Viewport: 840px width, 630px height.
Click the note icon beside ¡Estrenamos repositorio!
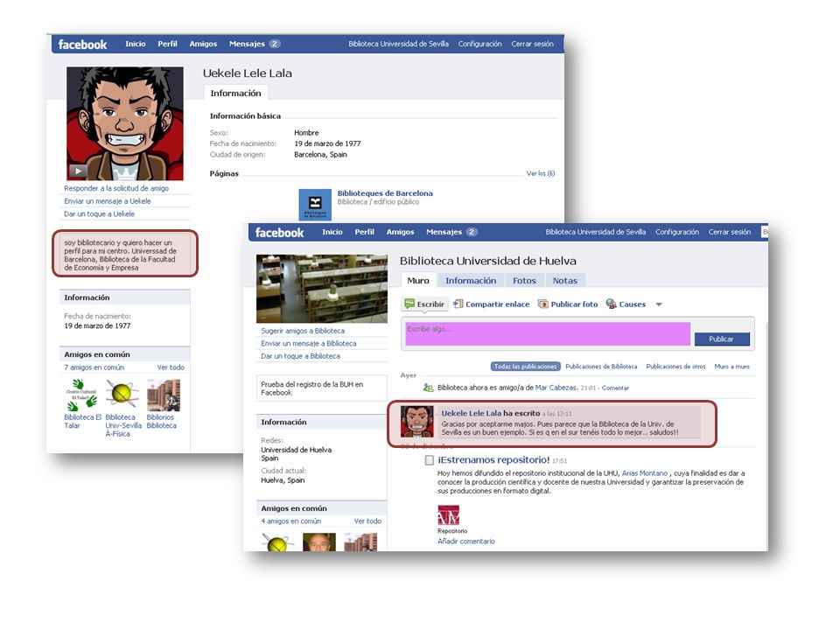[429, 460]
